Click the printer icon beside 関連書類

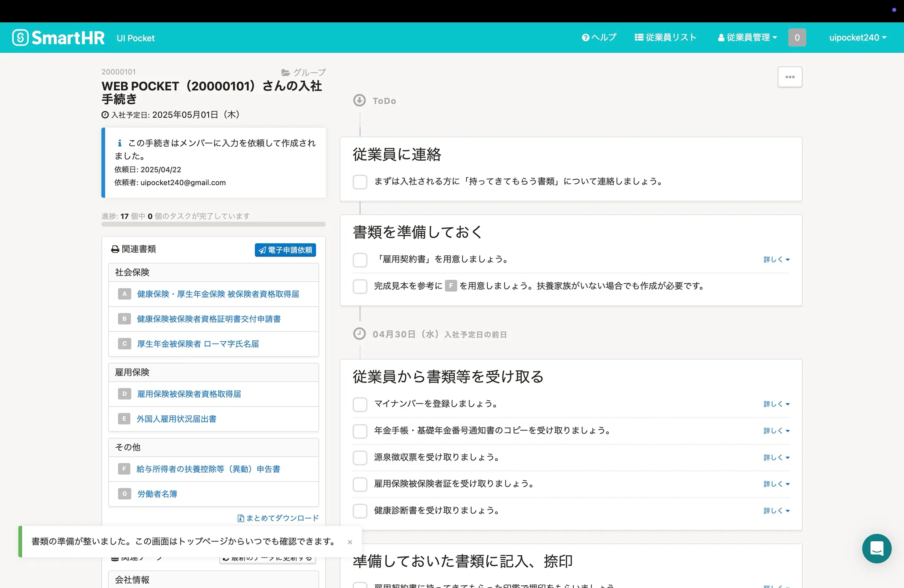[115, 249]
